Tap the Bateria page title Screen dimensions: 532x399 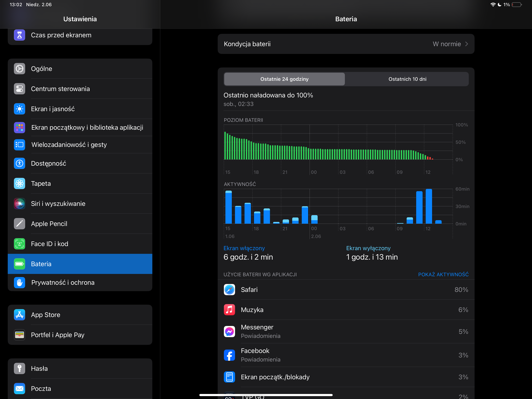346,19
